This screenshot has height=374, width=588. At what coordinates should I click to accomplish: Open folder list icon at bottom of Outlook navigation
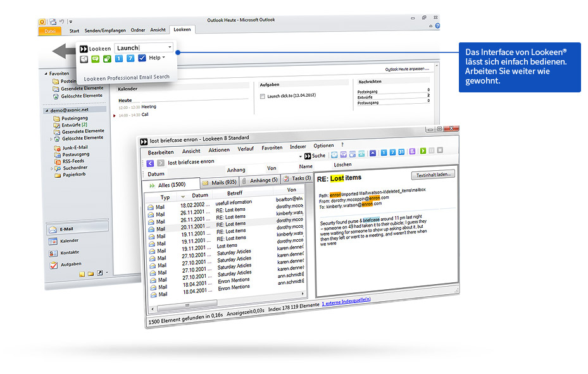pos(91,273)
